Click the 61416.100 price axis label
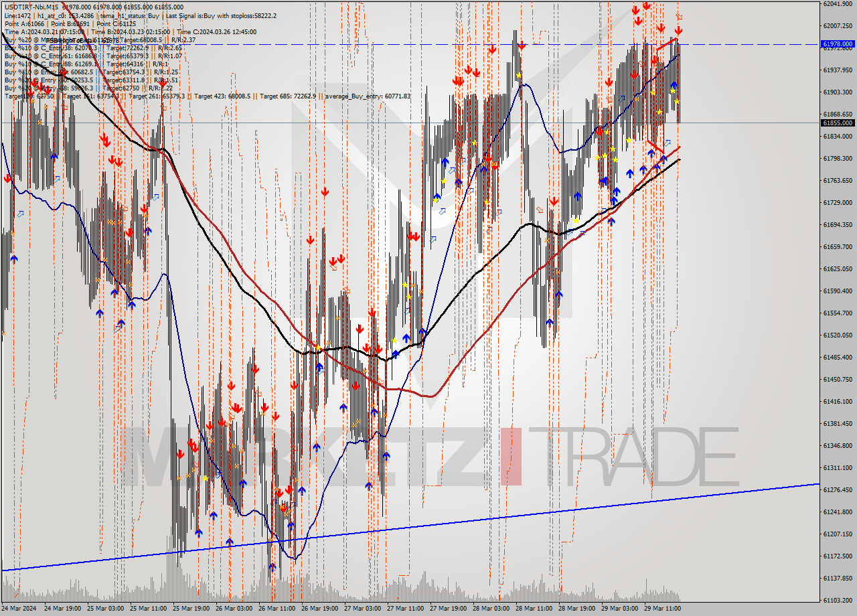Image resolution: width=857 pixels, height=616 pixels. point(838,401)
